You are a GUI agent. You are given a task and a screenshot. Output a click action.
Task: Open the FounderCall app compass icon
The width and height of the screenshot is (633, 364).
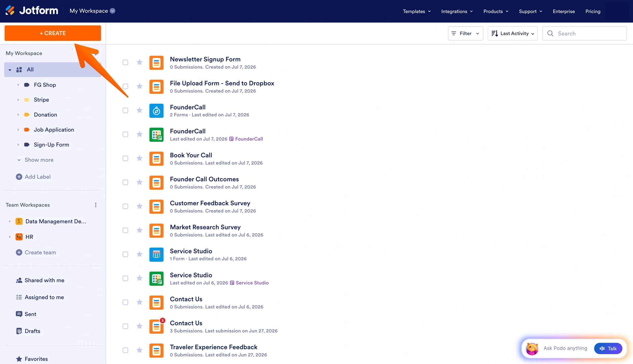coord(157,111)
